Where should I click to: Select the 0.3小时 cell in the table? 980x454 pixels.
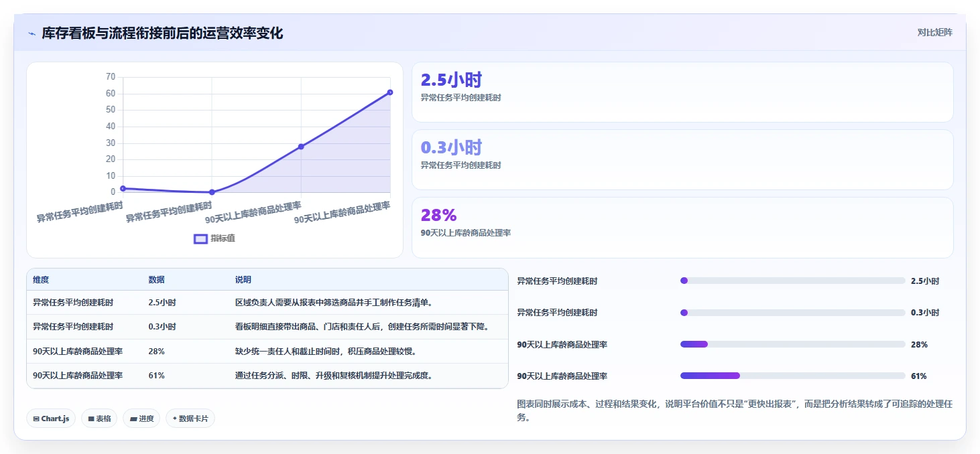(x=162, y=327)
